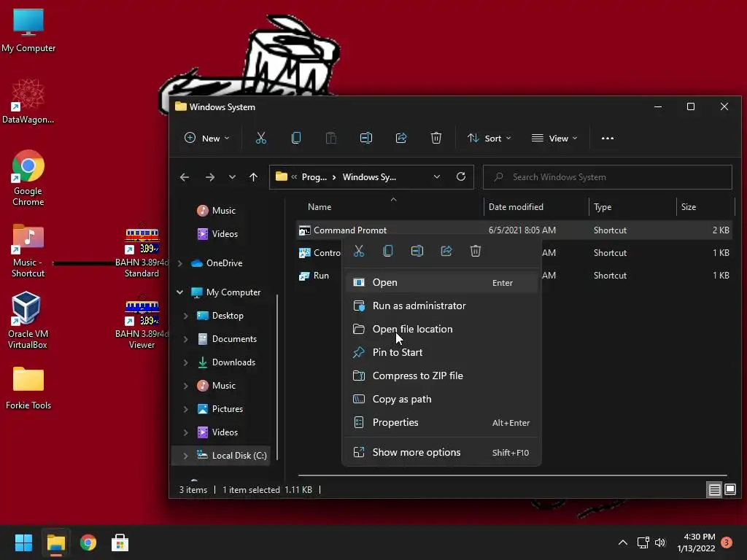Select Google Chrome desktop shortcut
This screenshot has width=747, height=560.
pos(28,178)
